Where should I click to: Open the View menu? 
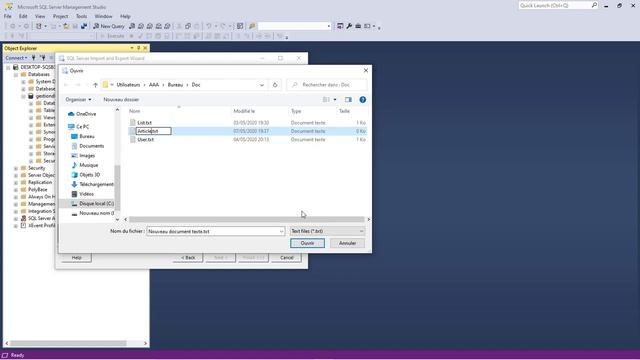pos(40,16)
